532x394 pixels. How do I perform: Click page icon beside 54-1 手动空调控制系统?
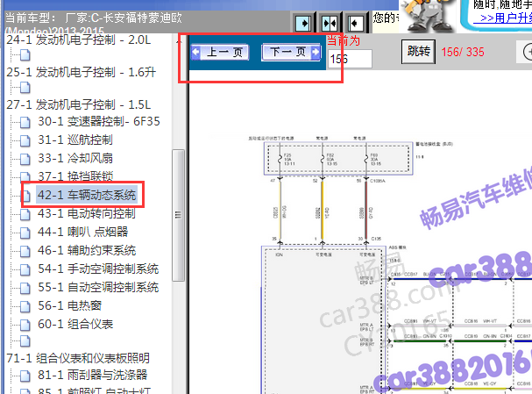pyautogui.click(x=25, y=269)
